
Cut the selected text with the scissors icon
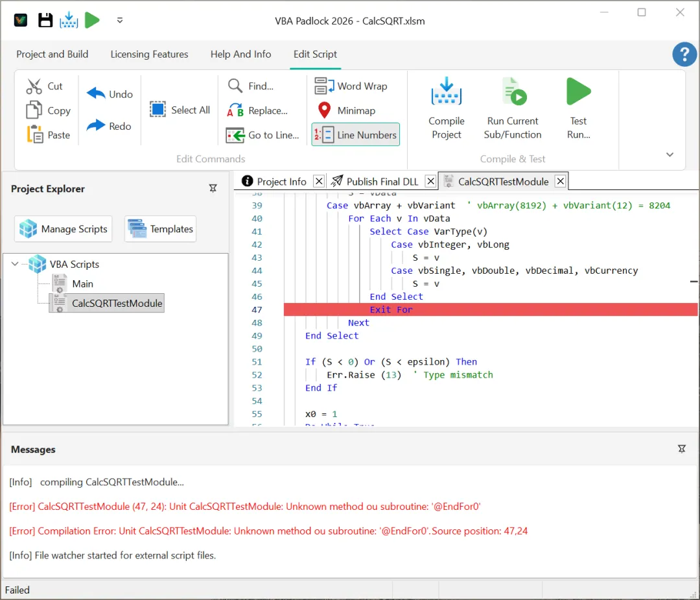[x=44, y=86]
